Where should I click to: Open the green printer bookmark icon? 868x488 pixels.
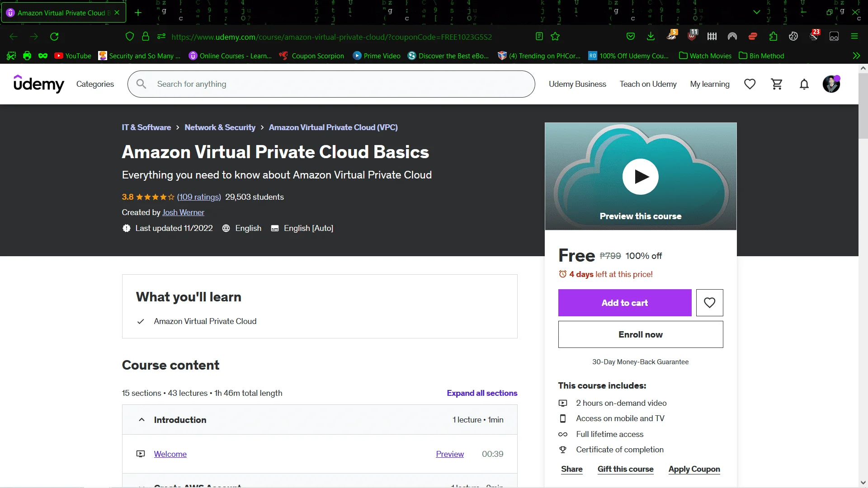[27, 56]
